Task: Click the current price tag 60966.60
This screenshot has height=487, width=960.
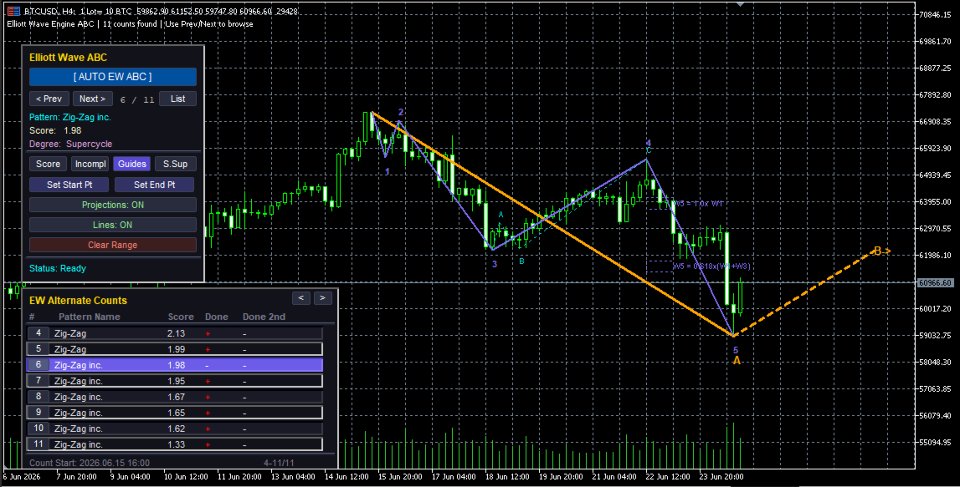Action: [x=936, y=283]
